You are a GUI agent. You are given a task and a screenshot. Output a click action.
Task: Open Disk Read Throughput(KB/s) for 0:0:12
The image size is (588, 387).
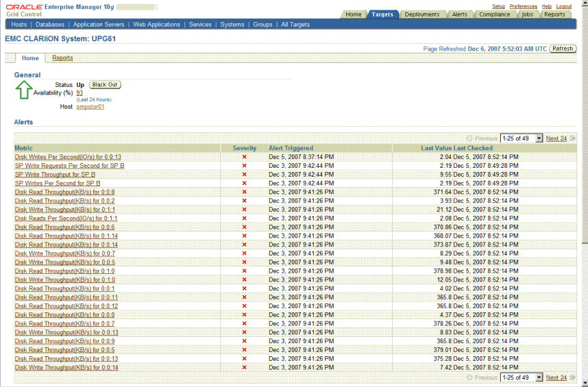pyautogui.click(x=66, y=305)
